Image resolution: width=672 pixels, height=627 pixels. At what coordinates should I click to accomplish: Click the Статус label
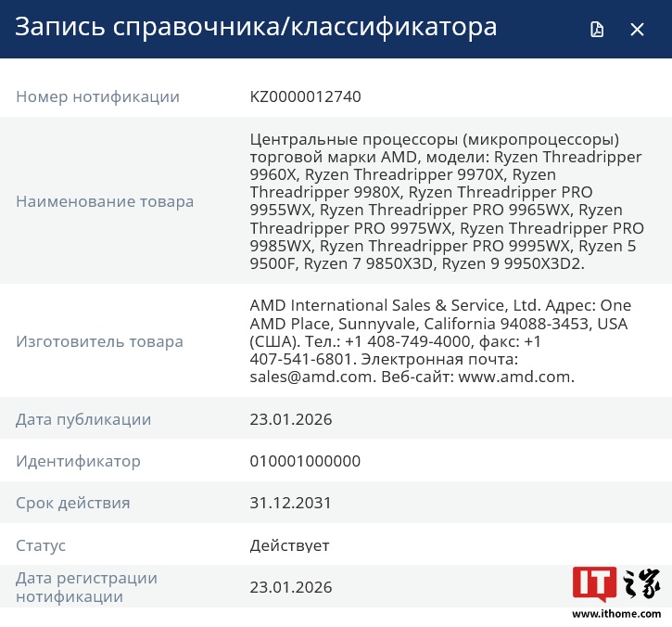click(41, 545)
